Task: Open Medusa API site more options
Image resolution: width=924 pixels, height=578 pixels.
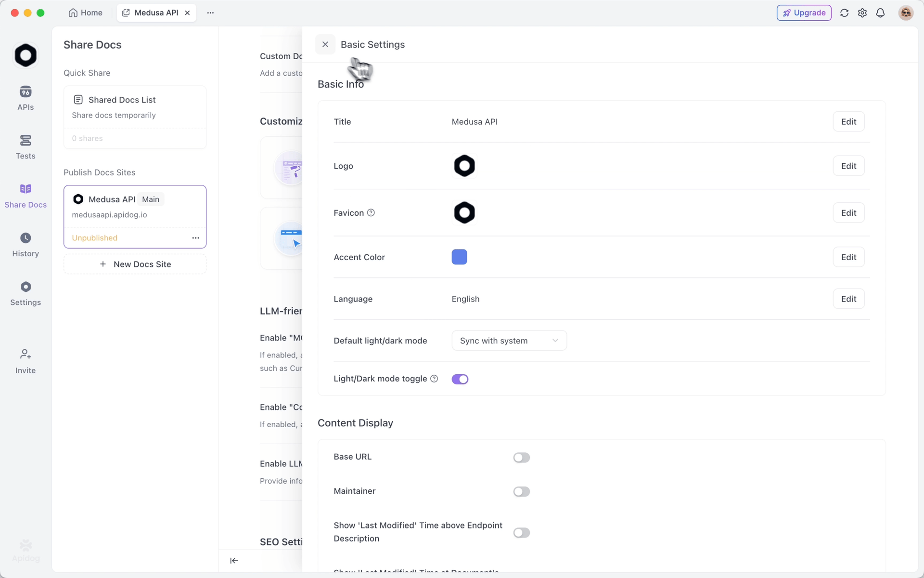Action: click(195, 238)
